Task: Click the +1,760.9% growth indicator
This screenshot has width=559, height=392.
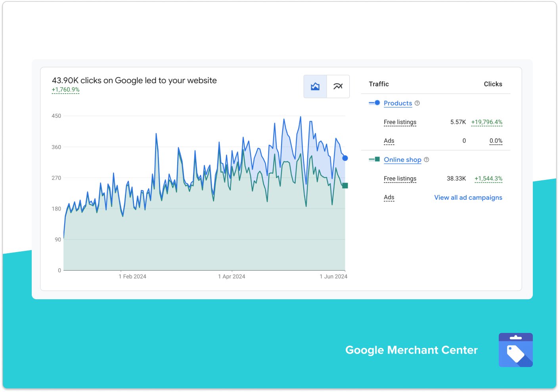Action: click(65, 90)
